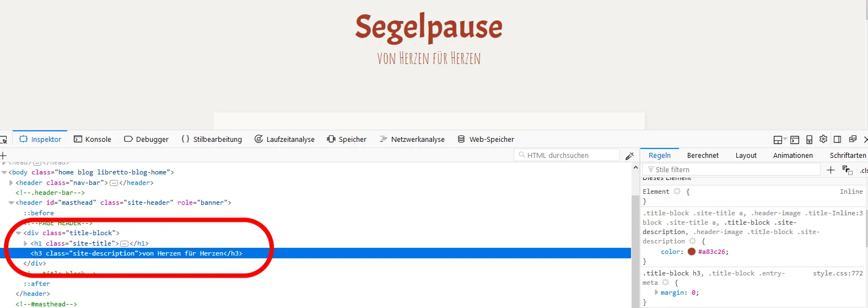Highlight elements matching the Element selector
This screenshot has height=308, width=868.
point(677,192)
